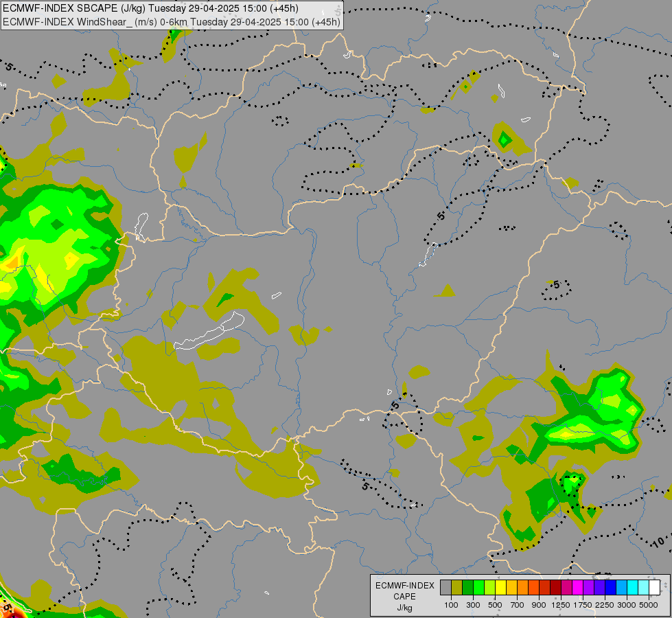The width and height of the screenshot is (672, 618).
Task: Choose the pure blue legend swatch
Action: tap(611, 587)
